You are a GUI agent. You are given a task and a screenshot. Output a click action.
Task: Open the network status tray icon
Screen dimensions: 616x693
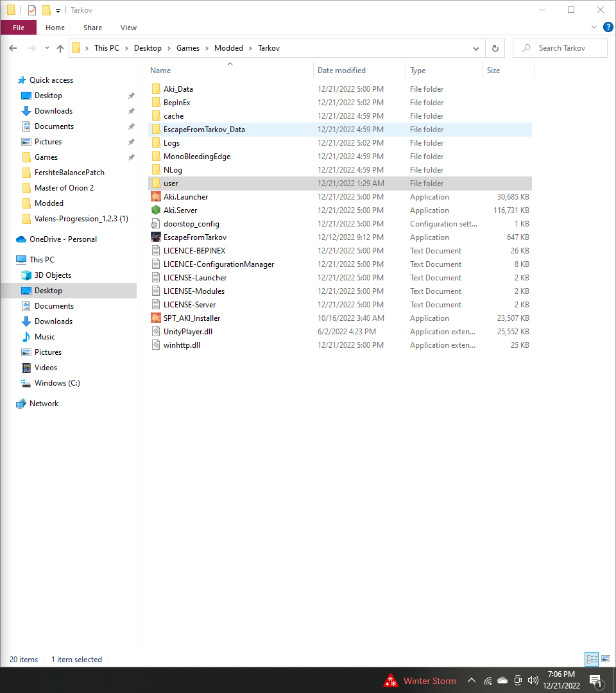click(x=488, y=681)
